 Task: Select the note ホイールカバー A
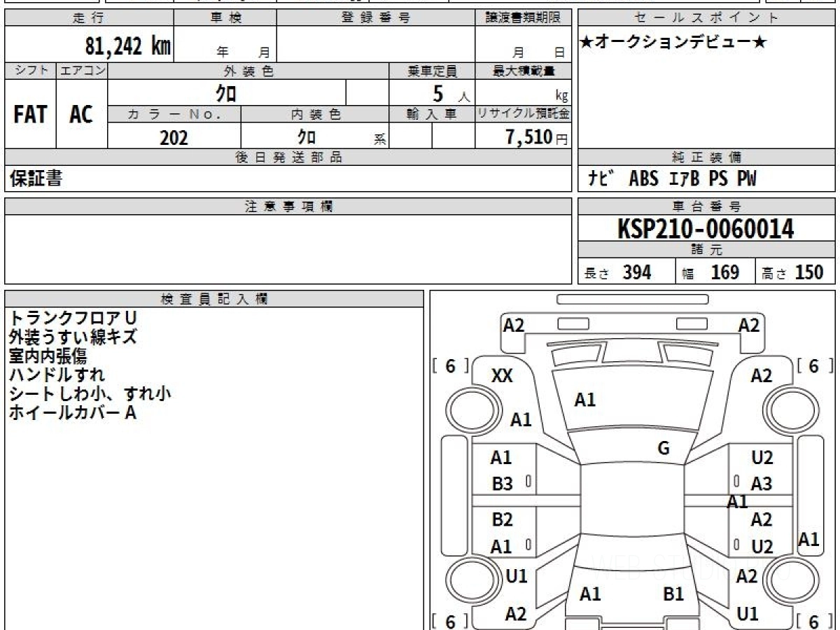pyautogui.click(x=73, y=413)
